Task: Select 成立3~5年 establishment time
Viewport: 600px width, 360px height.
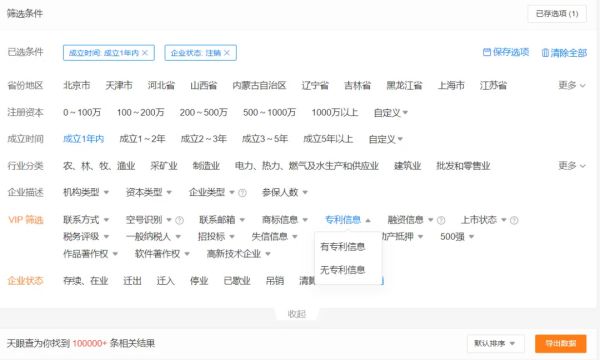Action: pyautogui.click(x=265, y=139)
